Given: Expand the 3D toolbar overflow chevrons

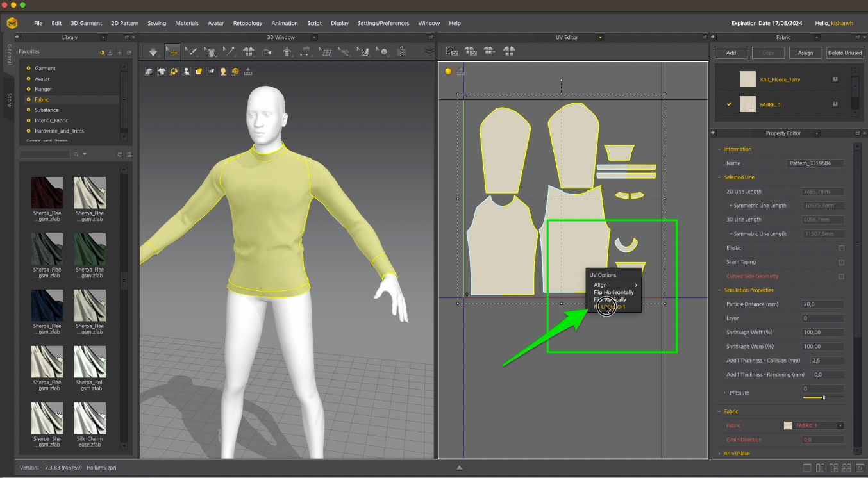Looking at the screenshot, I should point(429,51).
